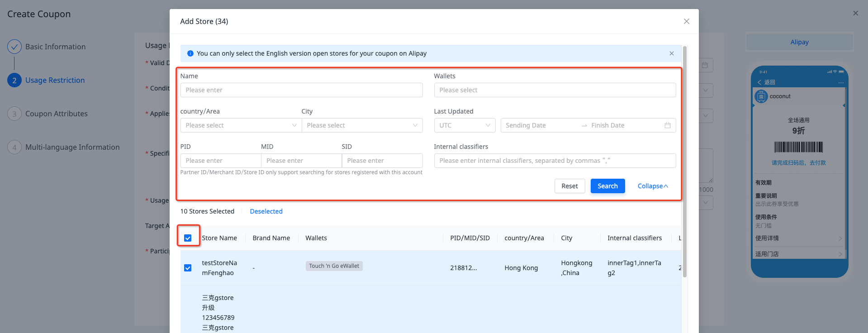Dismiss the blue Alipay info banner

click(x=671, y=53)
